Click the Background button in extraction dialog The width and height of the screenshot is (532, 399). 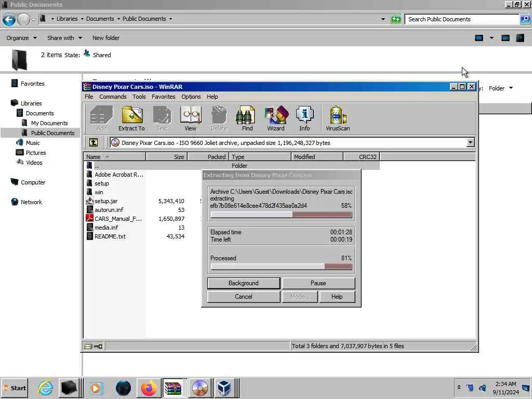tap(244, 283)
